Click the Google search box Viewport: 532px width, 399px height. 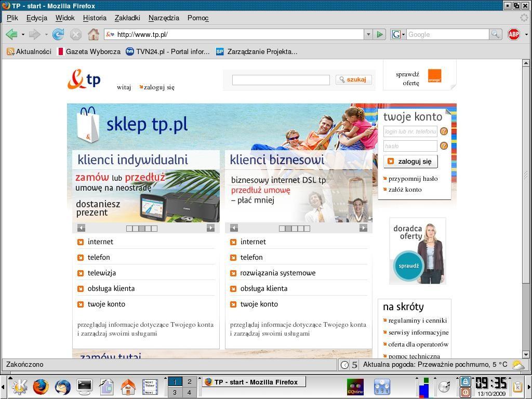point(447,34)
